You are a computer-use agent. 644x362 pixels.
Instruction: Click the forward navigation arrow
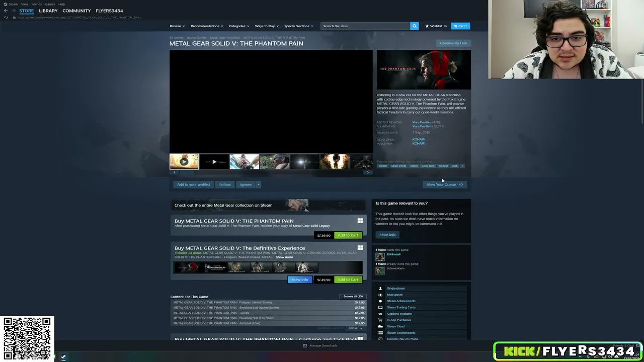tap(13, 11)
